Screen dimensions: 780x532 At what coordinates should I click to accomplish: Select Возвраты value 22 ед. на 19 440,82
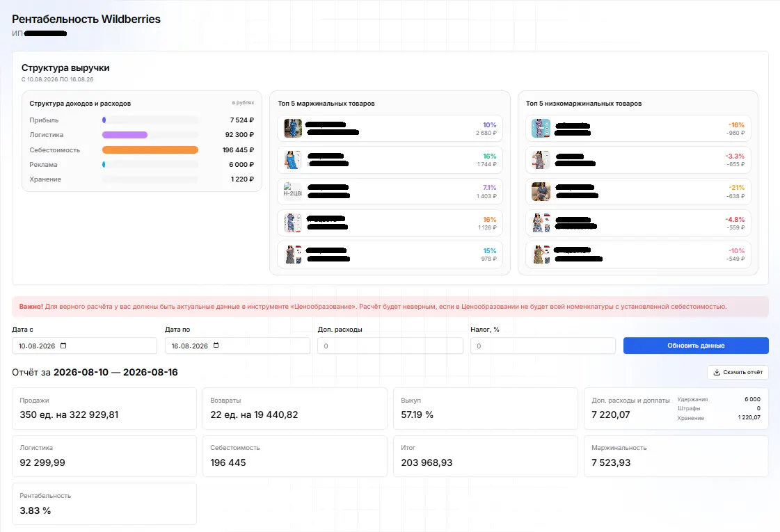[x=254, y=414]
